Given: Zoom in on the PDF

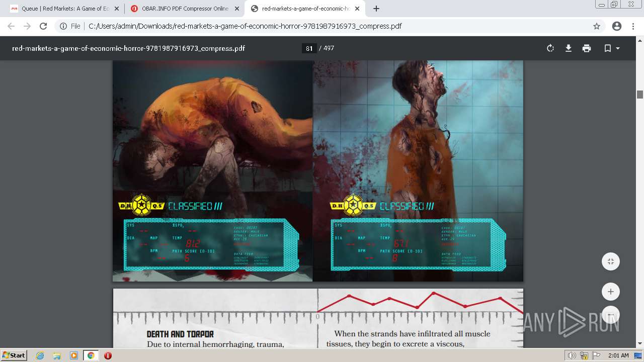Looking at the screenshot, I should coord(611,292).
